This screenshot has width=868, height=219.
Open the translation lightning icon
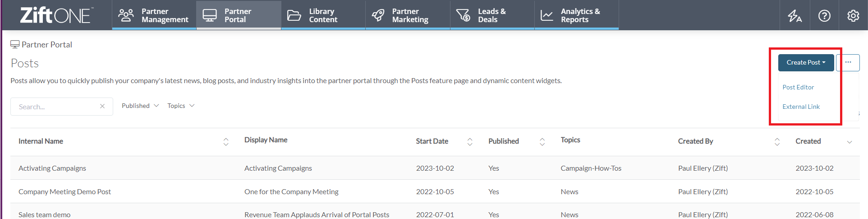(795, 16)
